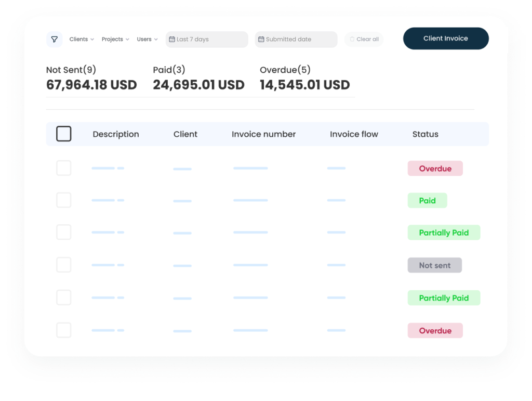
Task: Open the Projects filter dropdown
Action: [115, 40]
